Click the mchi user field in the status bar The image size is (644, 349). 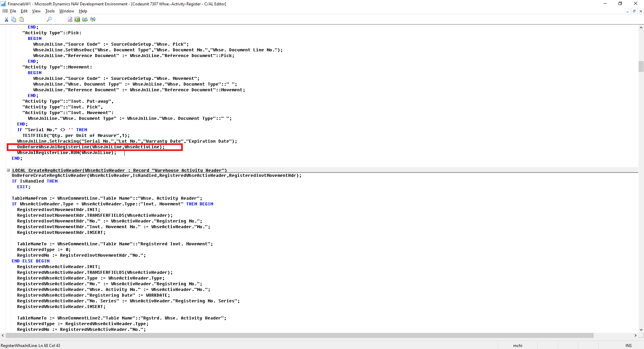click(x=518, y=346)
